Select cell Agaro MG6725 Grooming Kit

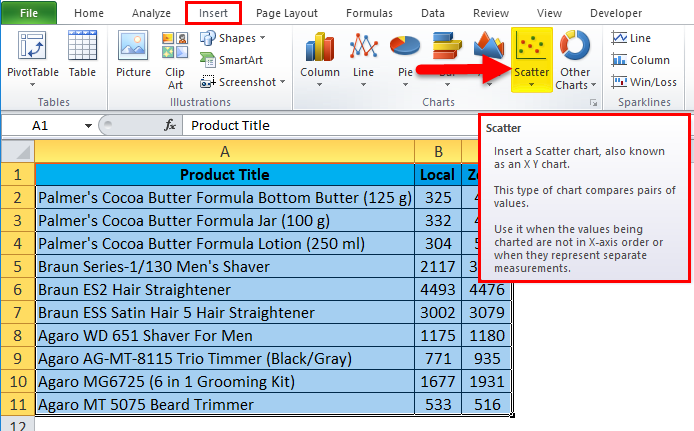coord(225,382)
